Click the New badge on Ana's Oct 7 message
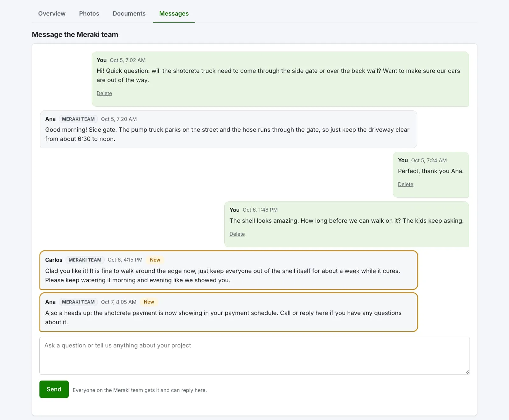The image size is (509, 420). tap(149, 302)
